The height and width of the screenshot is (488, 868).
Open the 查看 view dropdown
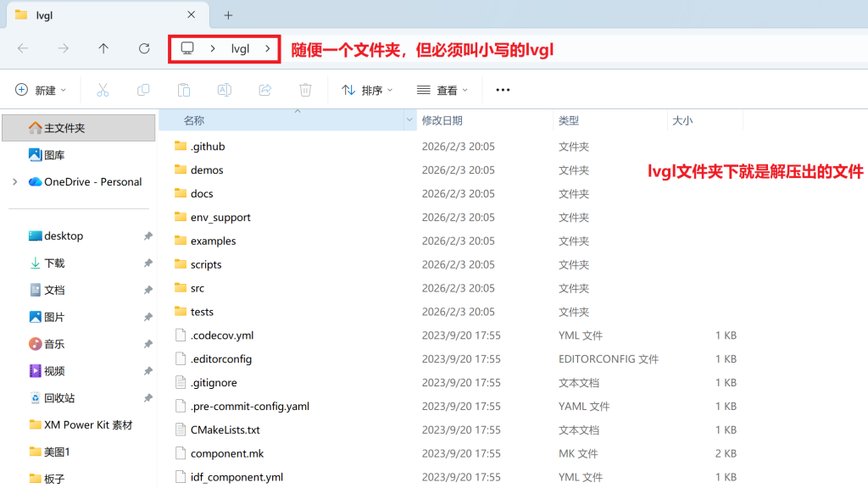[x=442, y=90]
